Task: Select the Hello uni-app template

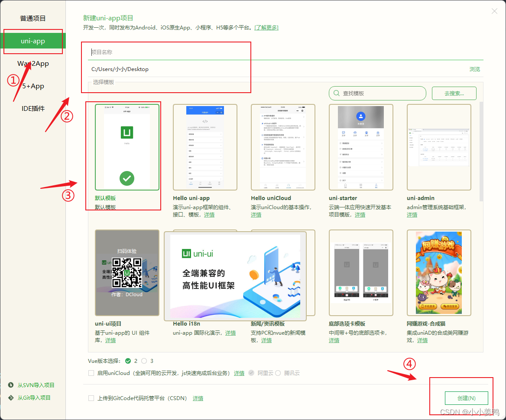Action: point(204,146)
